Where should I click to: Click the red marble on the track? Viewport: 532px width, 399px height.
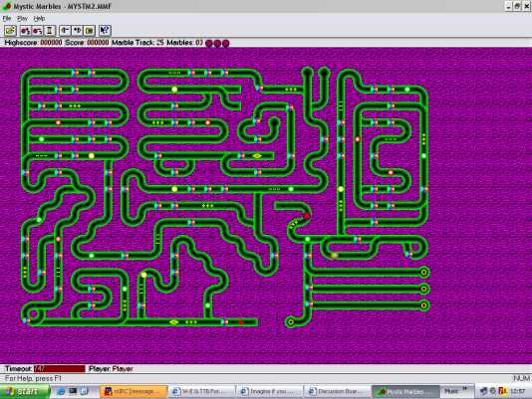[307, 216]
